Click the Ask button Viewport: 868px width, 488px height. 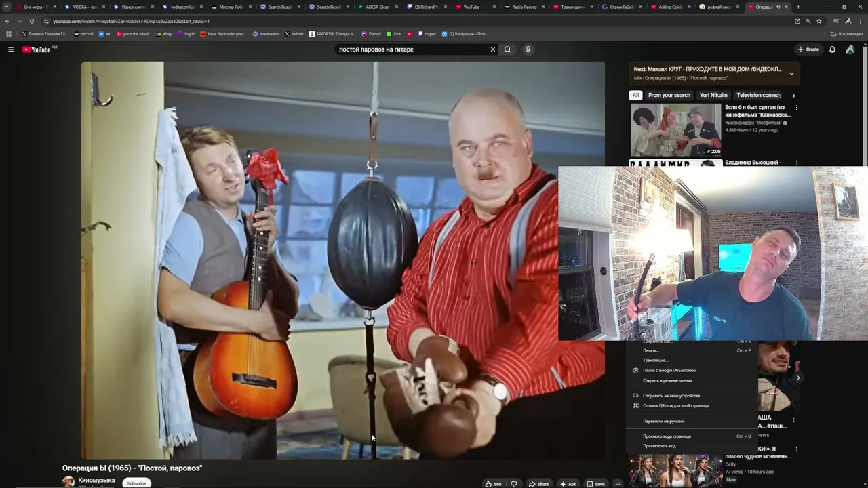[x=568, y=484]
